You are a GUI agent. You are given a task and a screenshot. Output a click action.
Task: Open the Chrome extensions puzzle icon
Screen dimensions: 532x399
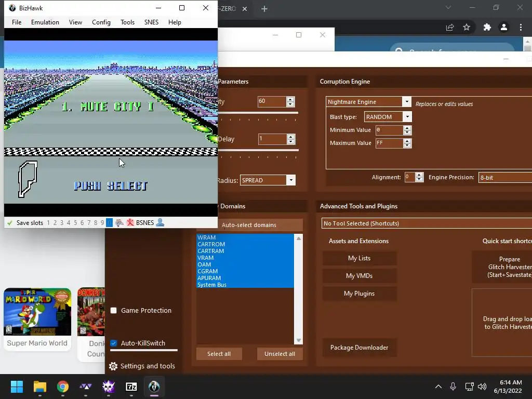point(487,27)
